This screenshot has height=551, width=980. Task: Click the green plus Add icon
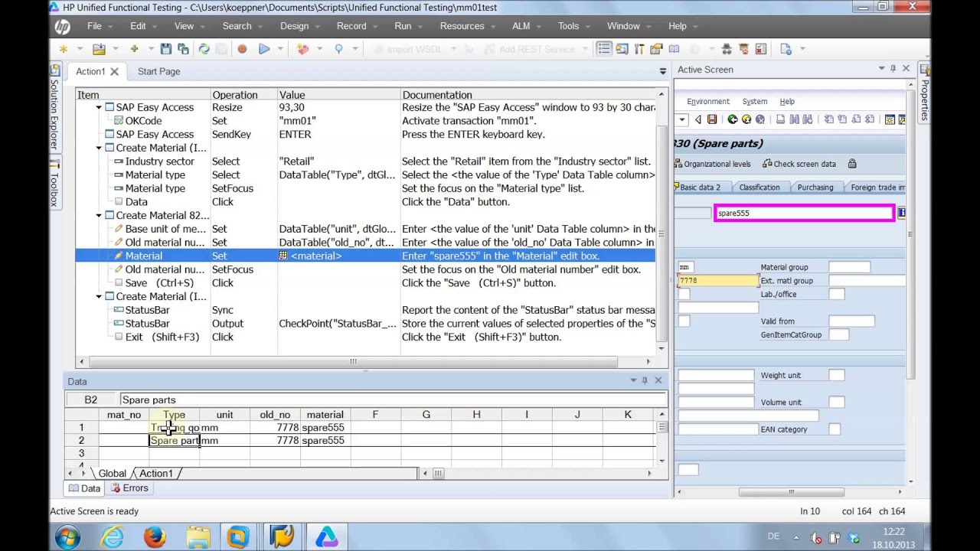134,49
